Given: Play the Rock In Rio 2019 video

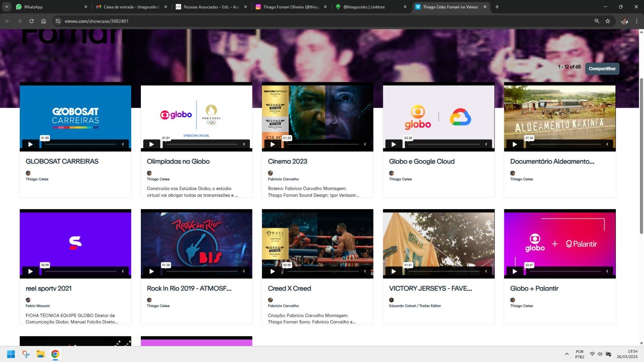Looking at the screenshot, I should [x=151, y=271].
